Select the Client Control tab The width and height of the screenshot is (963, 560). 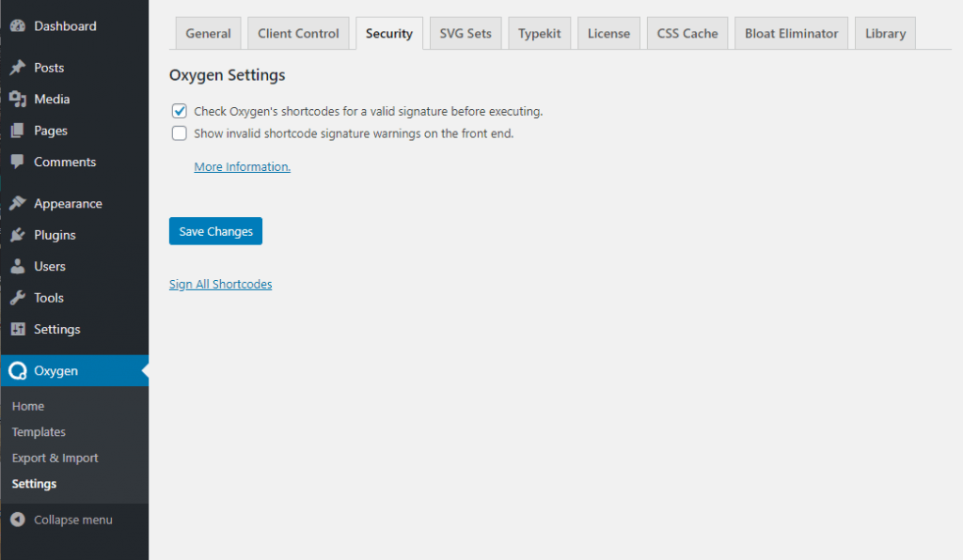click(x=298, y=33)
